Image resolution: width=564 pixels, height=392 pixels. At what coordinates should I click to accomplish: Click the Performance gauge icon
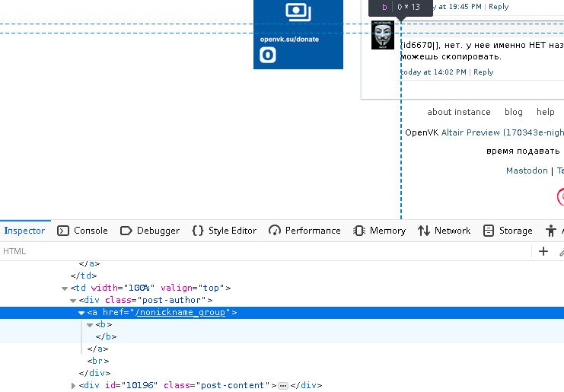pos(275,231)
